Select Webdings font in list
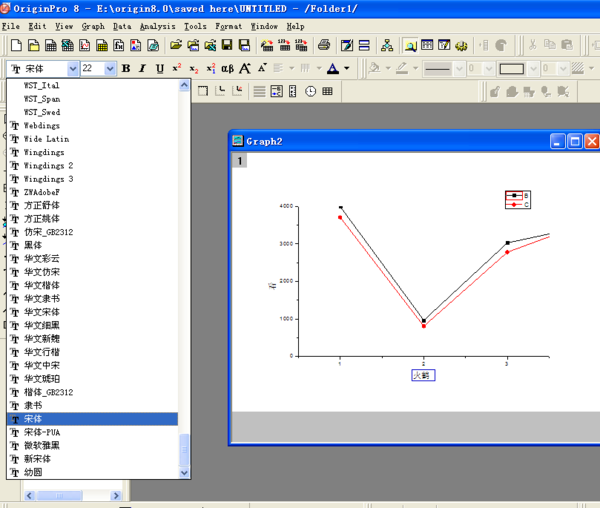 click(x=93, y=125)
